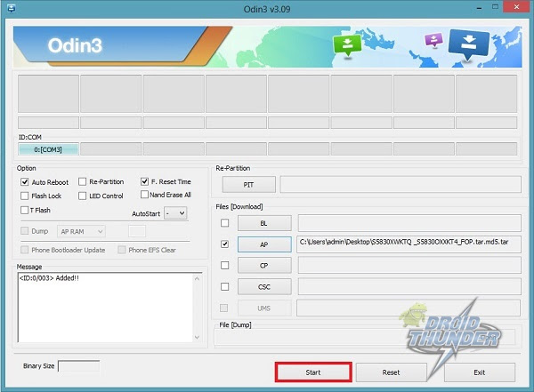
Task: Open the AutoStart dropdown
Action: (x=175, y=213)
